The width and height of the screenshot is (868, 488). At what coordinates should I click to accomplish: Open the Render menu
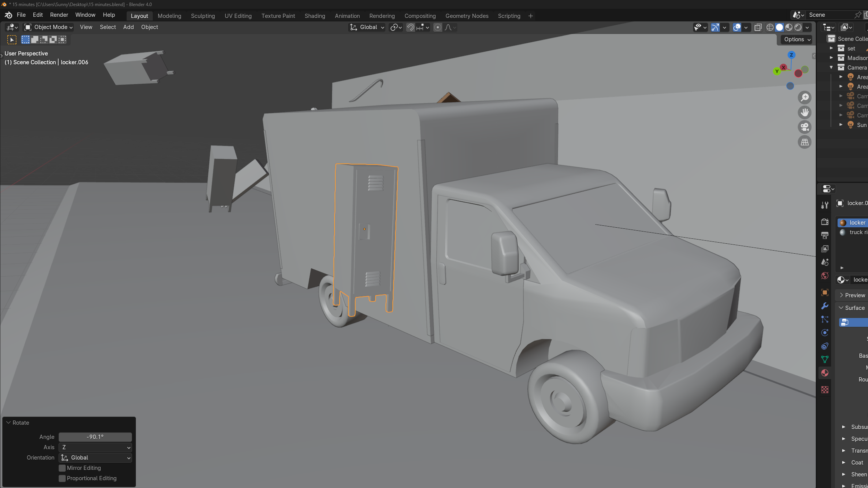[59, 15]
